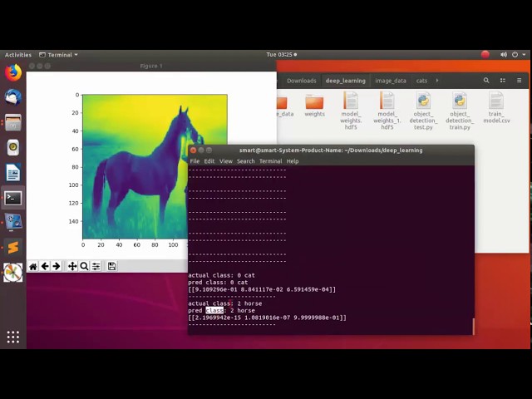Image resolution: width=532 pixels, height=399 pixels.
Task: Expand the Terminal app menu in top bar
Action: tap(58, 55)
